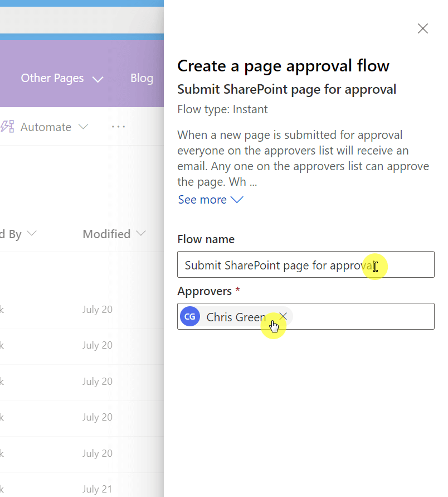The image size is (448, 497).
Task: Click the CG avatar of Chris Green
Action: (190, 316)
